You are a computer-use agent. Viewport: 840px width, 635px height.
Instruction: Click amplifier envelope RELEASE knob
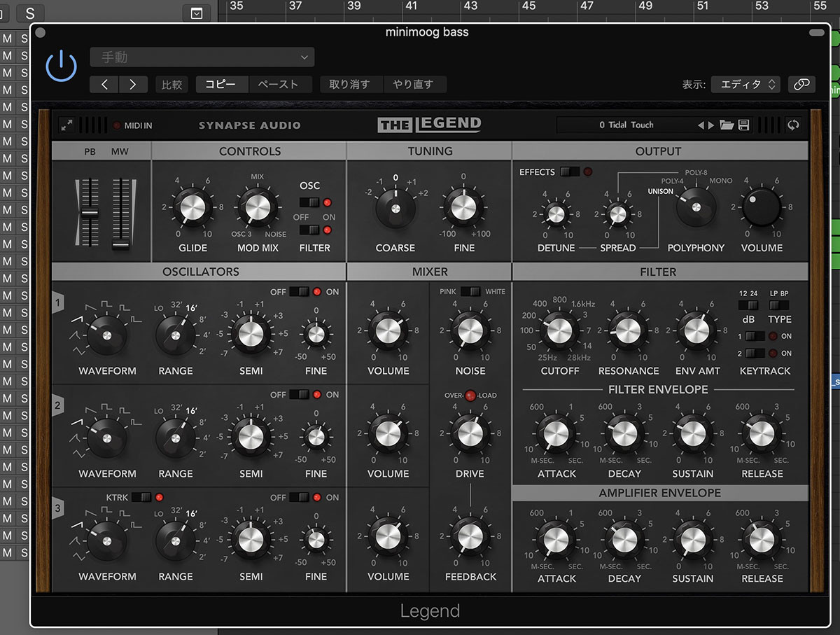tap(762, 538)
